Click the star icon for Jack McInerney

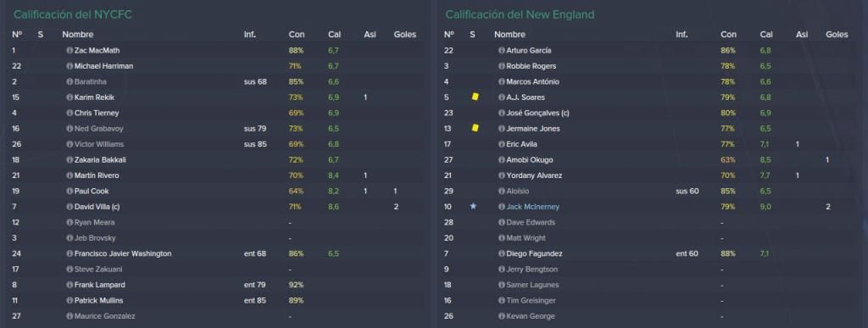(473, 206)
